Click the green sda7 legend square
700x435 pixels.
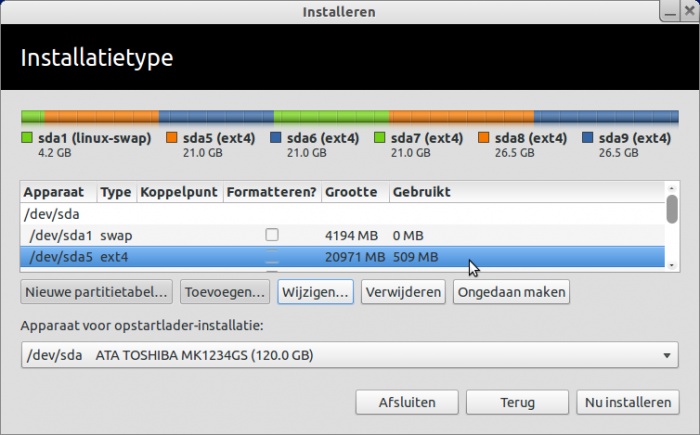pos(379,138)
